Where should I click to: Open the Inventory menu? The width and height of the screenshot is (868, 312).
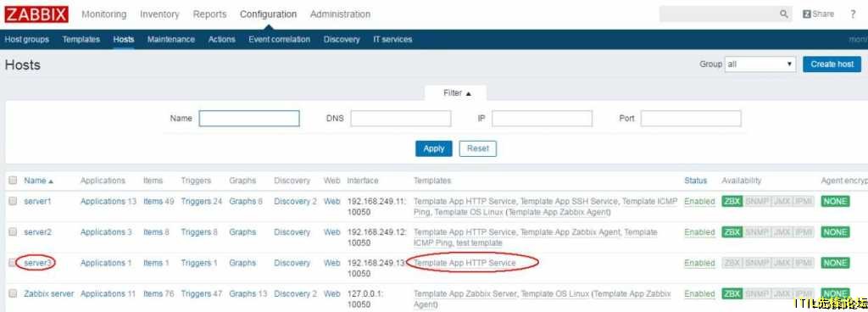[159, 14]
